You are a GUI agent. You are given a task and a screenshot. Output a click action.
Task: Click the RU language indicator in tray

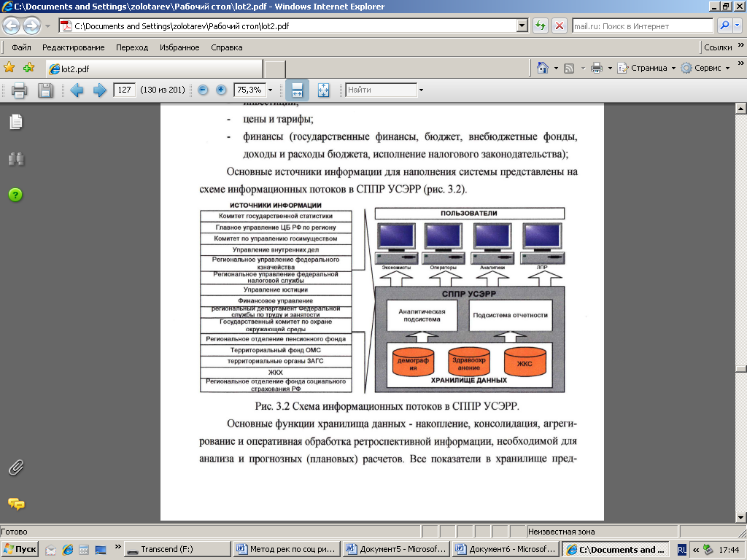point(682,550)
